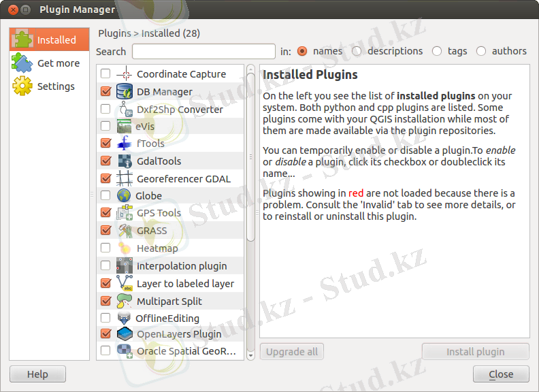Click the yellow gear Settings icon
Viewport: 539px width, 392px height.
click(x=22, y=86)
